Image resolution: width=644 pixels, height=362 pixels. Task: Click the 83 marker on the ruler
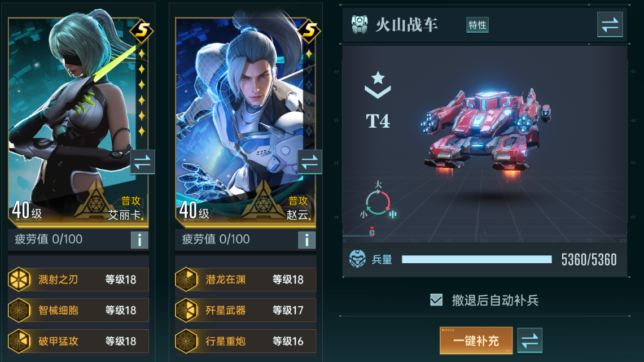(x=372, y=232)
